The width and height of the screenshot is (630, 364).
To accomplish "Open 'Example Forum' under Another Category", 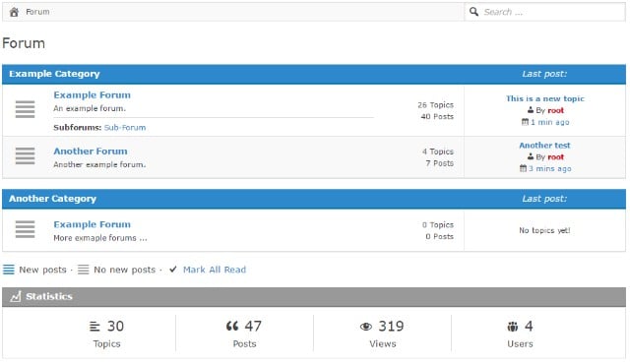I will pos(92,224).
